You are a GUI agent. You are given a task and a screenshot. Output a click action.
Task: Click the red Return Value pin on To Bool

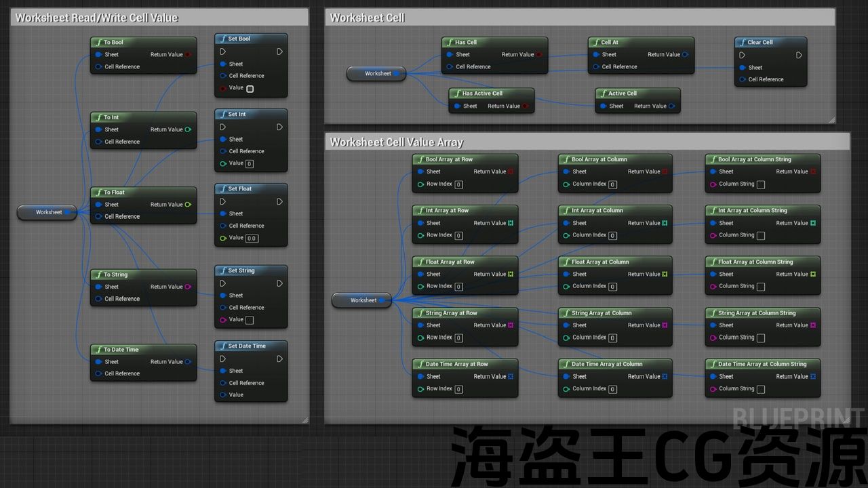tap(188, 55)
